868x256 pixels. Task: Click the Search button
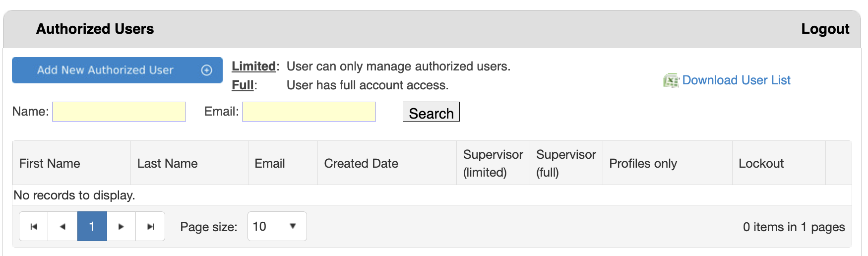point(431,112)
